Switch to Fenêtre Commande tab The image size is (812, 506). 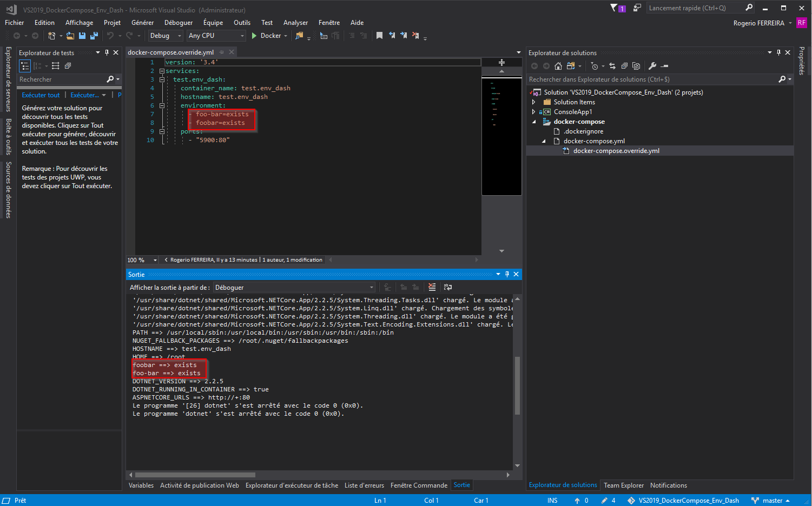[x=419, y=485]
